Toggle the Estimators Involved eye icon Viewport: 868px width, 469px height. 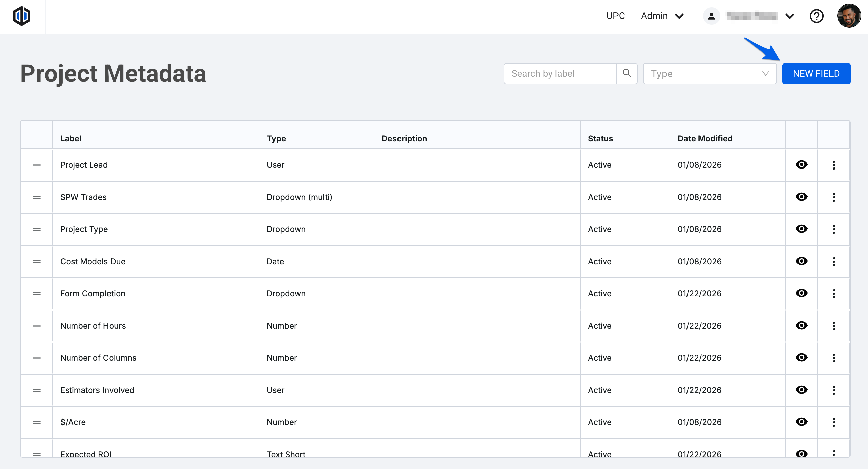point(801,390)
